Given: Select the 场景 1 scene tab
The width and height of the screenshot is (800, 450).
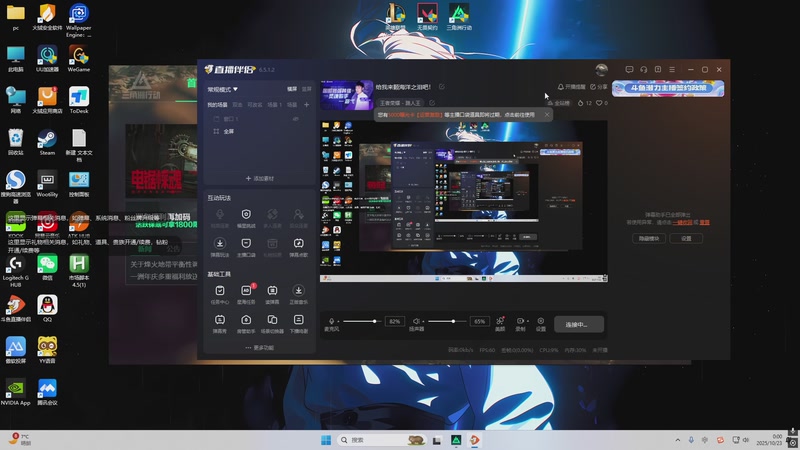Looking at the screenshot, I should (x=274, y=105).
